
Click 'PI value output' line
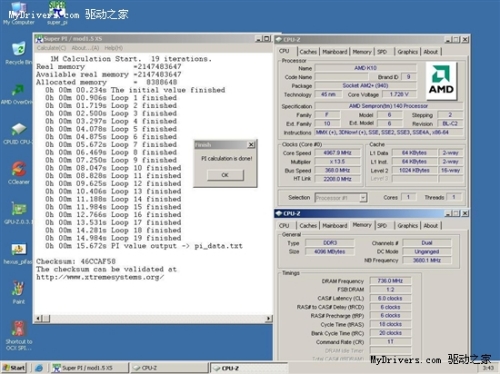tap(144, 246)
